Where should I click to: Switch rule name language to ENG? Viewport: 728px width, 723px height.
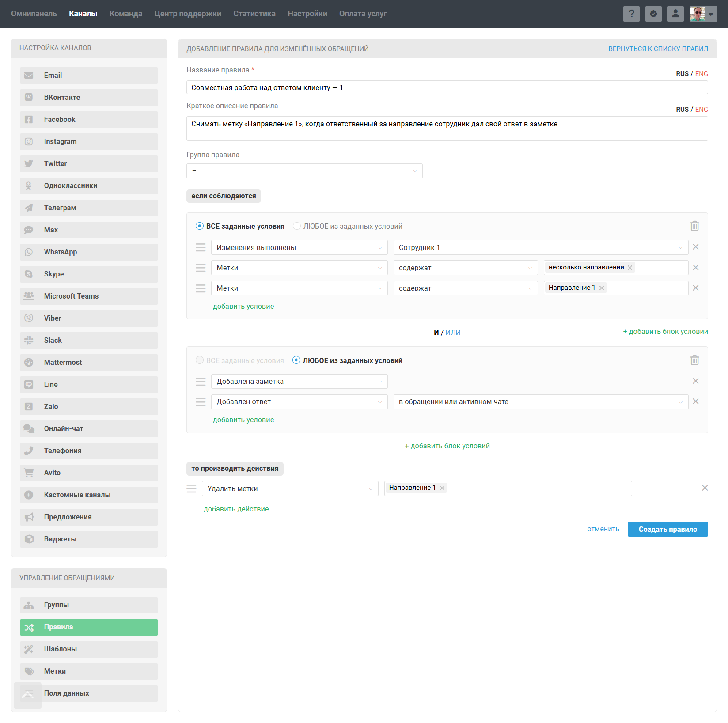tap(701, 74)
